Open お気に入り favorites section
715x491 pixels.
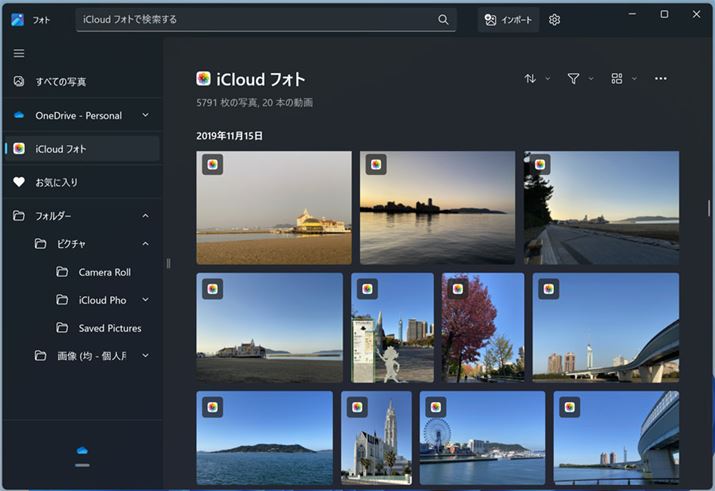click(56, 182)
